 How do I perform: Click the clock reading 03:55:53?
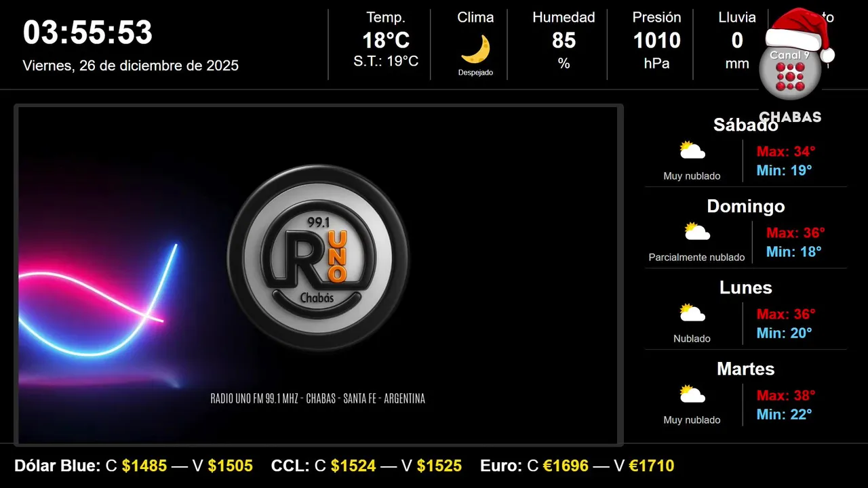[x=87, y=33]
